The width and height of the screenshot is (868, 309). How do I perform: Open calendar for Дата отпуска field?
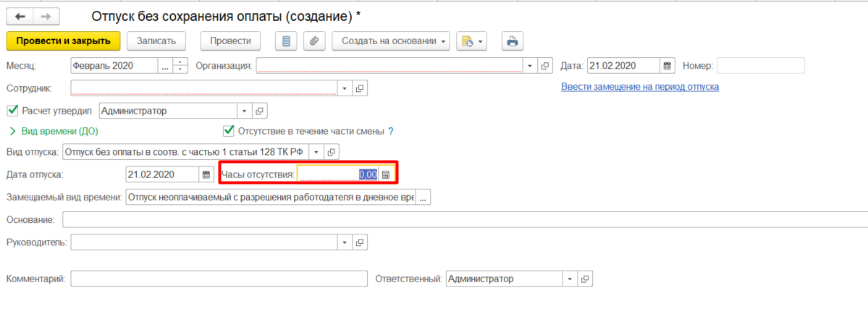tap(206, 174)
